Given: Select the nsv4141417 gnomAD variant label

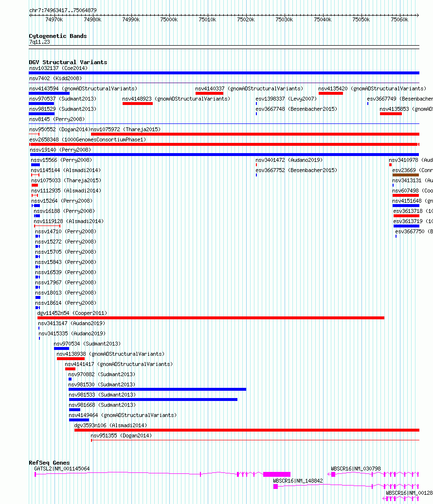Looking at the screenshot, I should click(119, 364).
